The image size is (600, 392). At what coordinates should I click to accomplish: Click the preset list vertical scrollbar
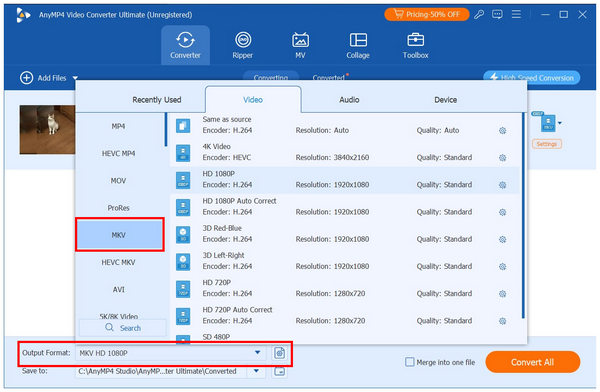523,215
